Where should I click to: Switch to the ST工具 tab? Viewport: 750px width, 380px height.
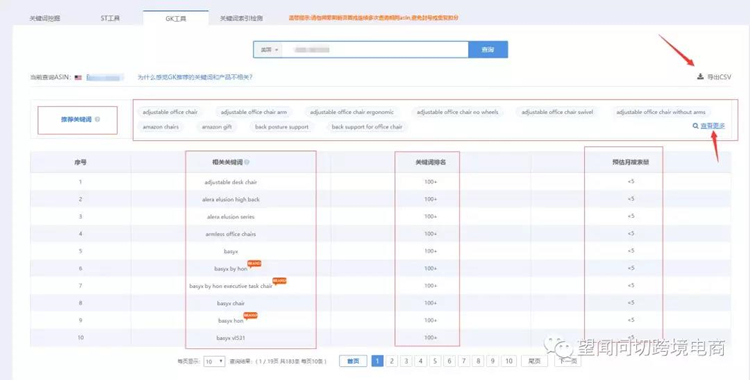point(110,18)
